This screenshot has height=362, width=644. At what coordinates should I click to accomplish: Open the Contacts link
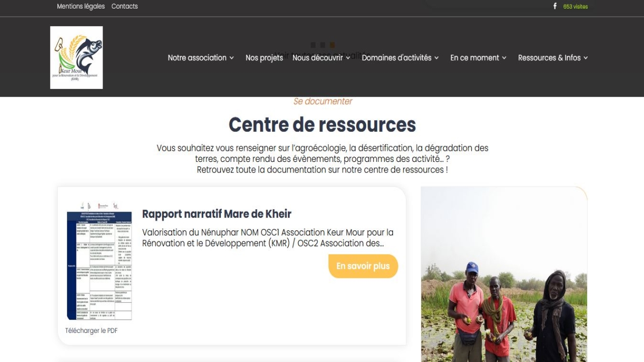click(125, 7)
